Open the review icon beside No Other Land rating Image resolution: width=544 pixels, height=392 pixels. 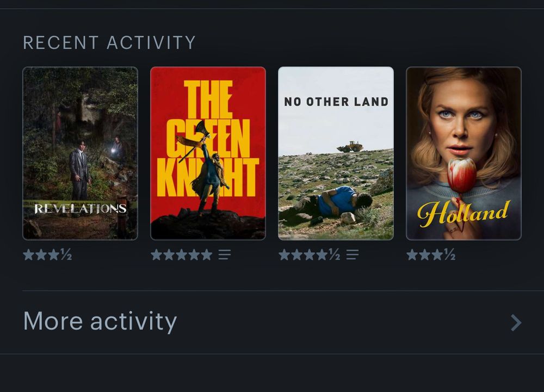coord(352,255)
